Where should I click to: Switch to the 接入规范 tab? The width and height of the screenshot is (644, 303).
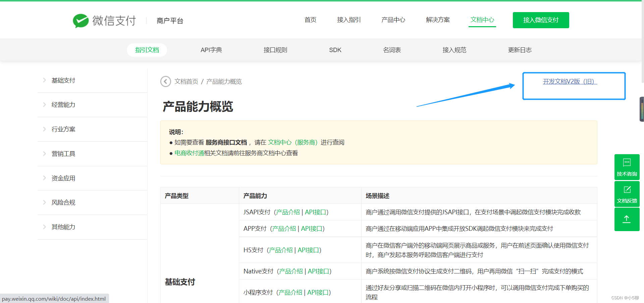tap(454, 50)
